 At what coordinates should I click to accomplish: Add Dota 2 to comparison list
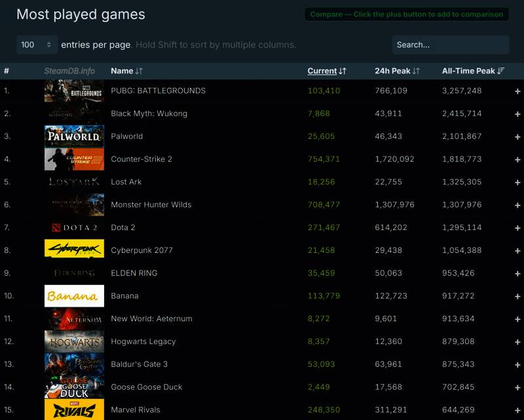[x=517, y=228]
